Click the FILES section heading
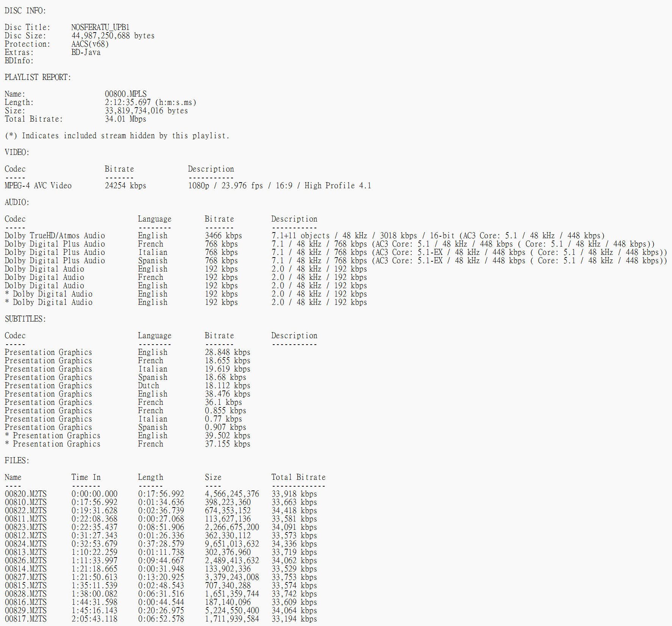The image size is (672, 626). pos(17,461)
